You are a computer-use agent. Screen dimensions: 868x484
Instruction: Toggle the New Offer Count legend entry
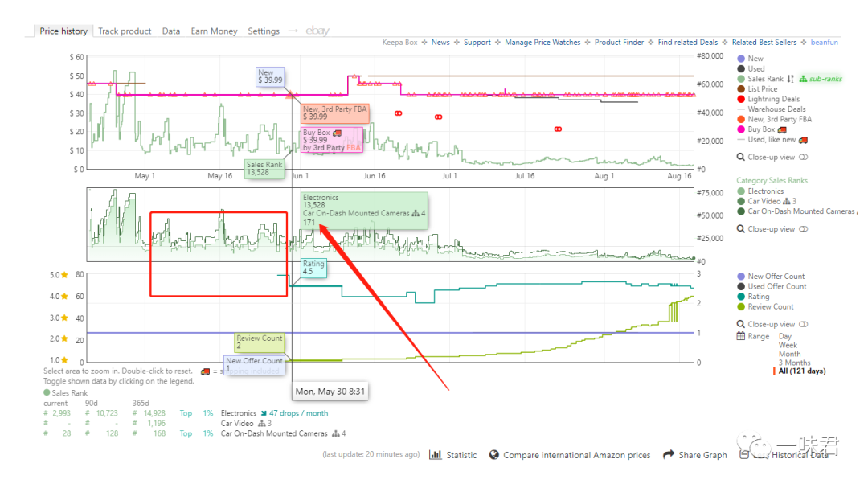[x=771, y=277]
